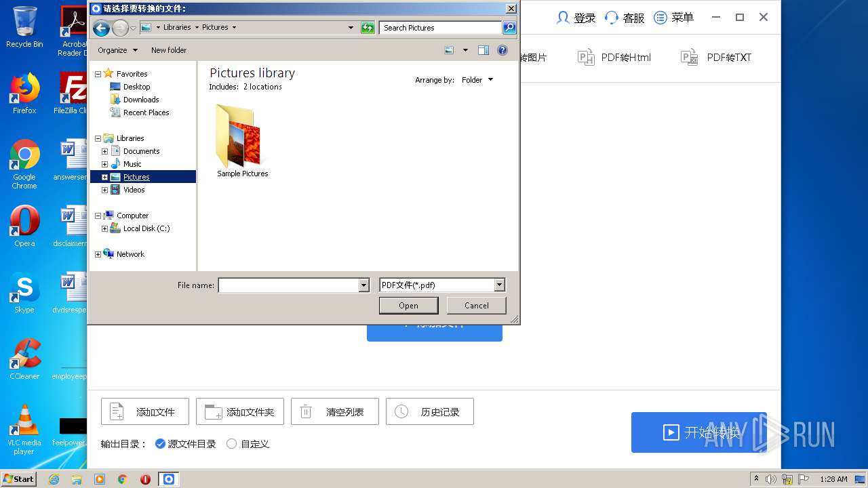Open the Recycle Bin desktop icon
This screenshot has height=488, width=868.
click(x=24, y=27)
